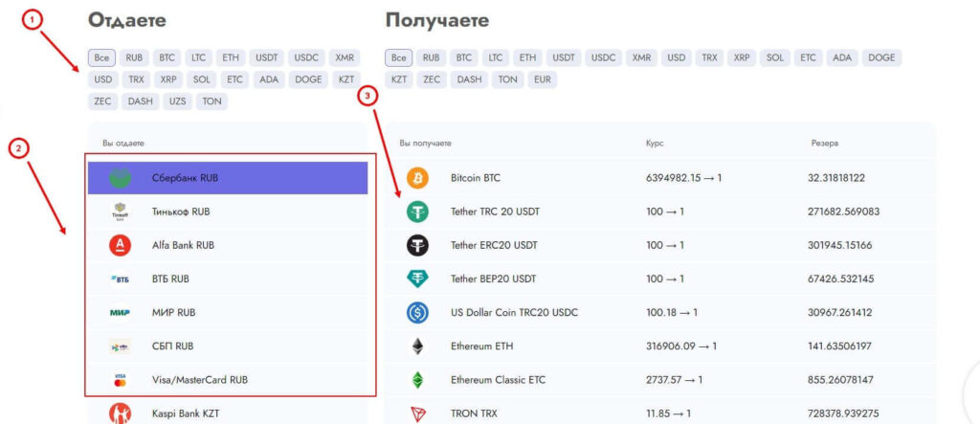
Task: Click the Tether TRC 20 icon
Action: click(x=417, y=212)
